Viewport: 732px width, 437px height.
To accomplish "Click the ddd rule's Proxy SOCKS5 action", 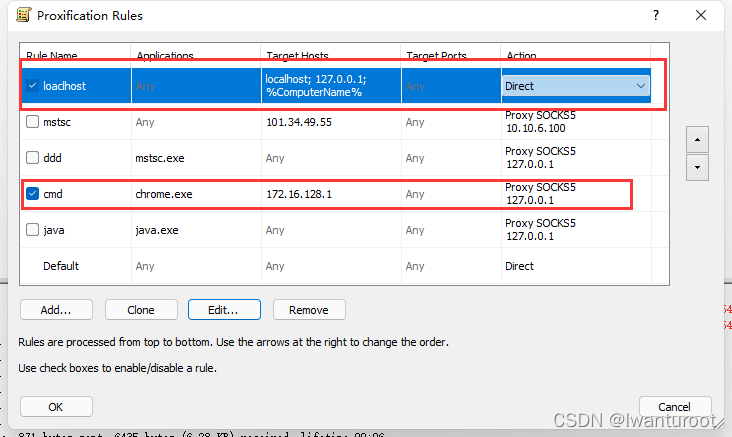I will click(x=540, y=158).
